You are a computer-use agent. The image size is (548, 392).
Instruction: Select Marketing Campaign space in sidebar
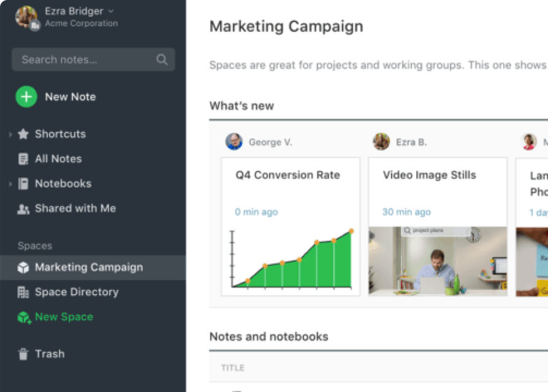tap(93, 268)
